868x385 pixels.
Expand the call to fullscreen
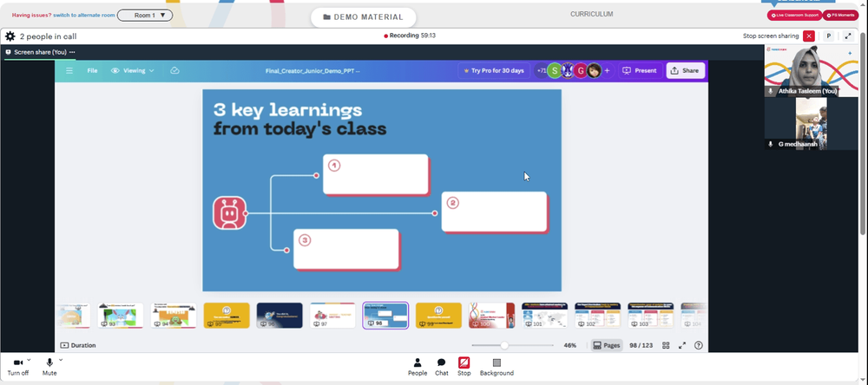[848, 36]
